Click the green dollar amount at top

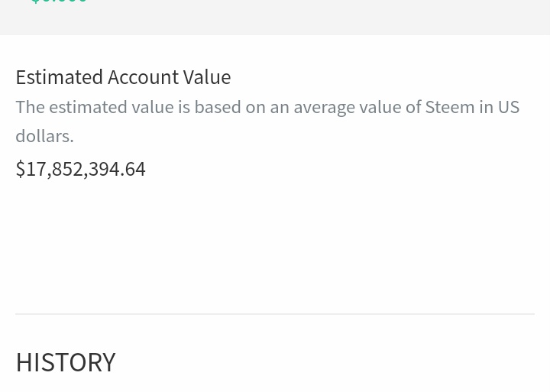tap(59, 2)
